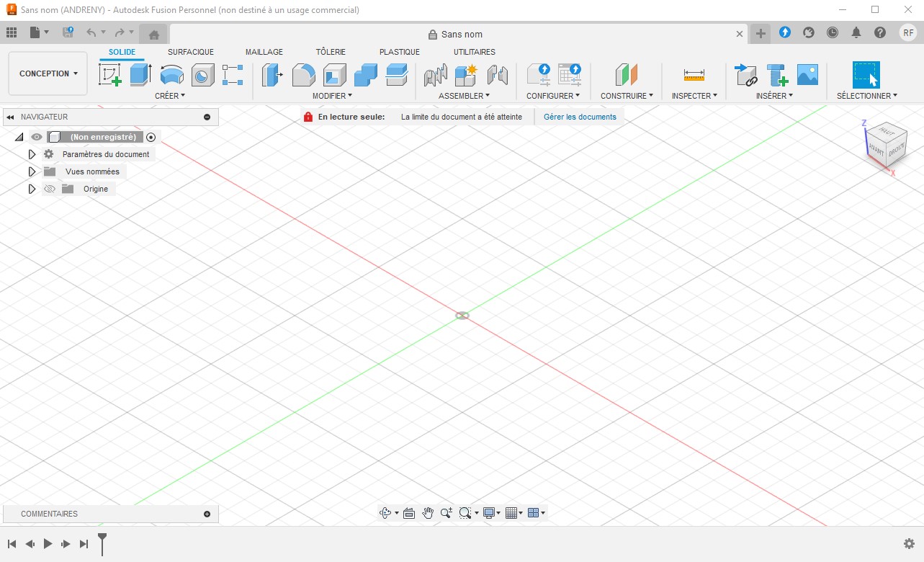Click the Configurer table icon
924x562 pixels.
pyautogui.click(x=569, y=75)
